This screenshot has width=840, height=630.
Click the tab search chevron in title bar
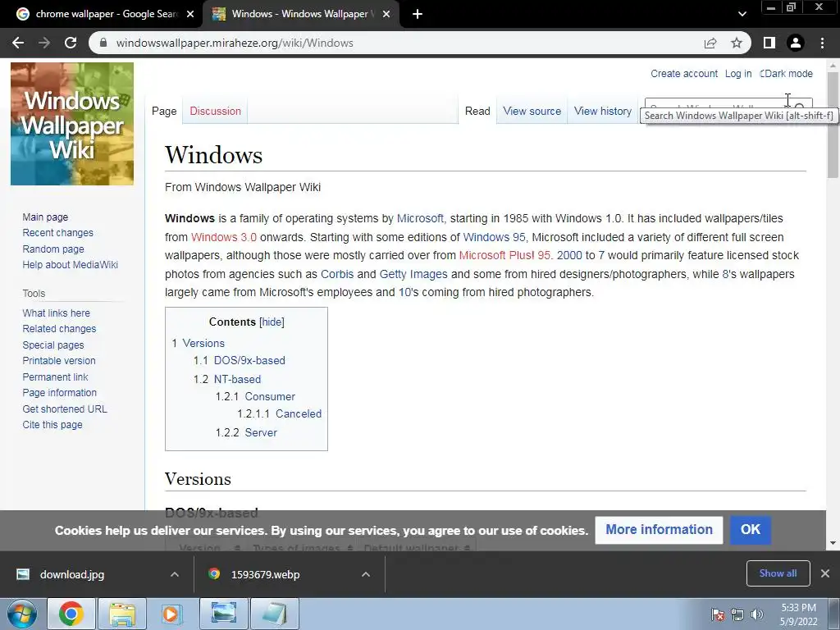click(x=742, y=15)
